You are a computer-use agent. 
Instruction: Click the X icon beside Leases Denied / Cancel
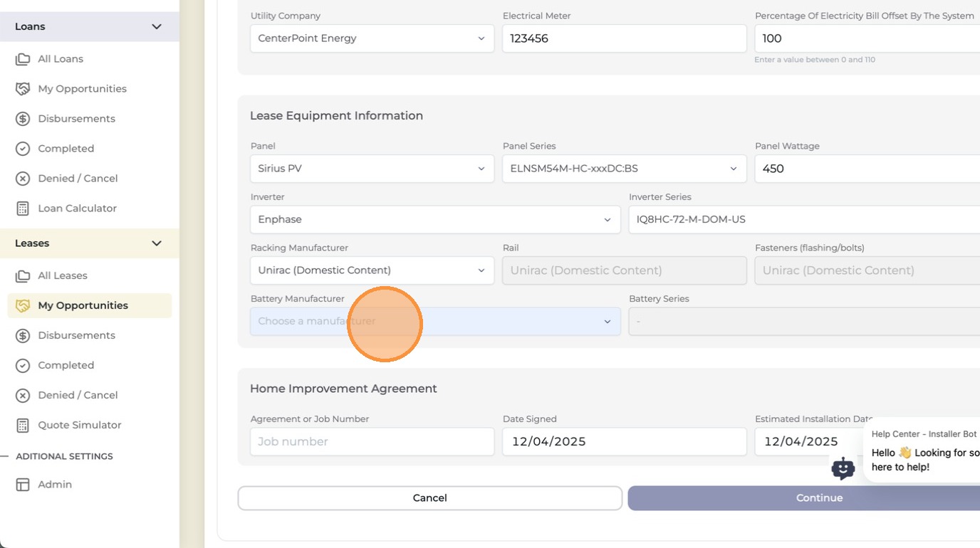[23, 395]
